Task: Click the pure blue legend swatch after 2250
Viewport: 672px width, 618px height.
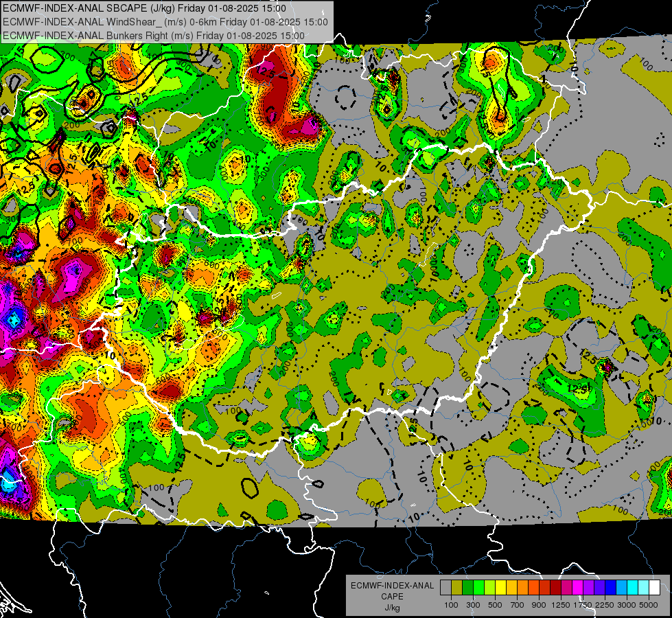Action: click(x=611, y=587)
